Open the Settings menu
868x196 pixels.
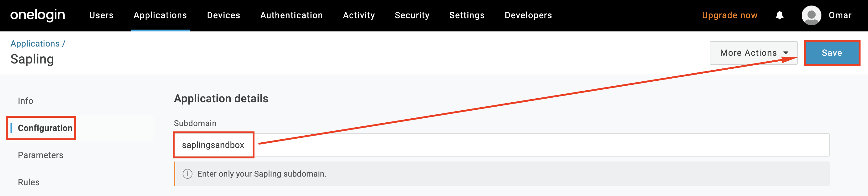click(x=467, y=15)
